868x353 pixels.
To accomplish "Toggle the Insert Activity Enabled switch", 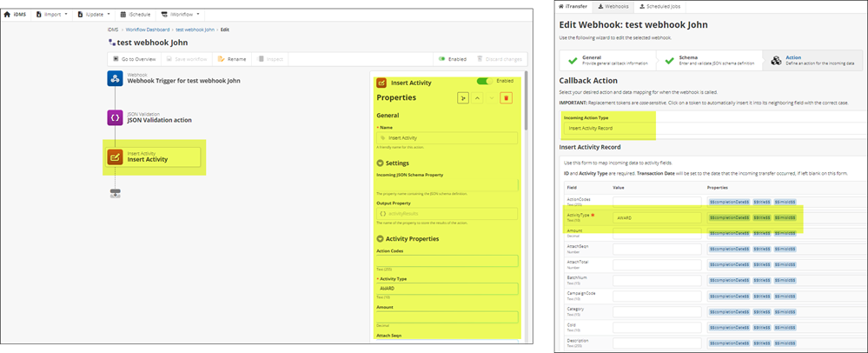I will pyautogui.click(x=484, y=82).
